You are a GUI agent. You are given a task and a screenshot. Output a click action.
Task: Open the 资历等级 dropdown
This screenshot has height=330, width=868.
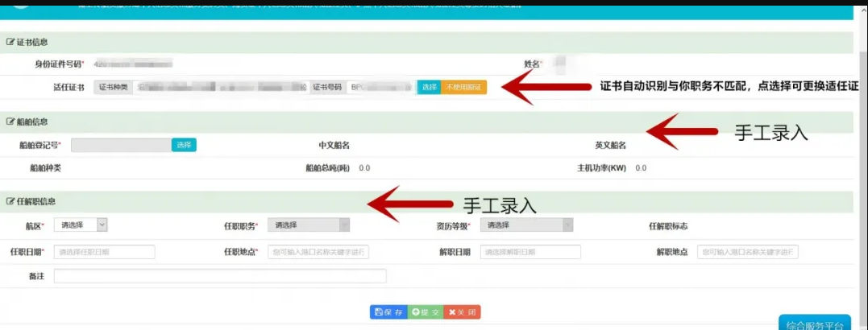[526, 225]
